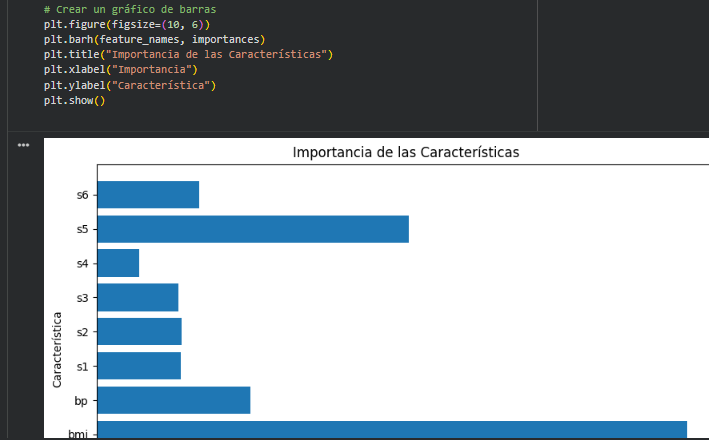Click the bp bar in the chart
This screenshot has height=440, width=709.
pyautogui.click(x=174, y=400)
